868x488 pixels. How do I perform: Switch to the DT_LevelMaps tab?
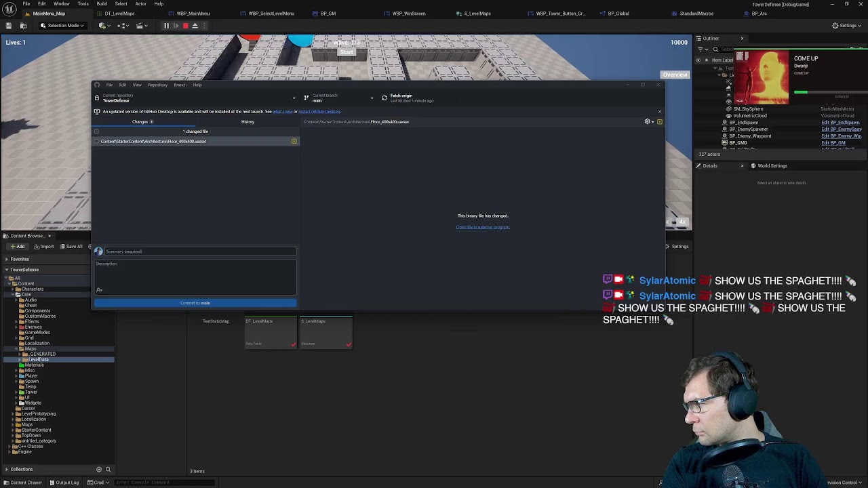pos(119,14)
